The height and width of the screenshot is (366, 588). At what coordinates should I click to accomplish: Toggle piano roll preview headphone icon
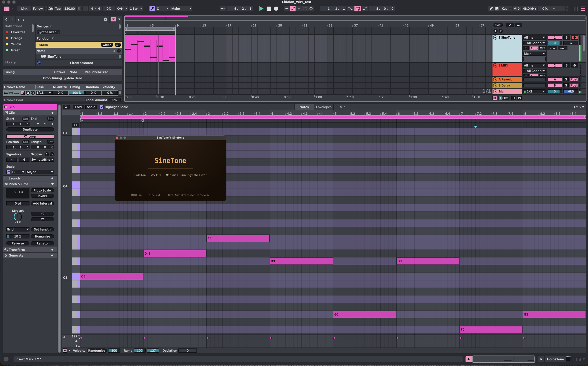pyautogui.click(x=75, y=125)
